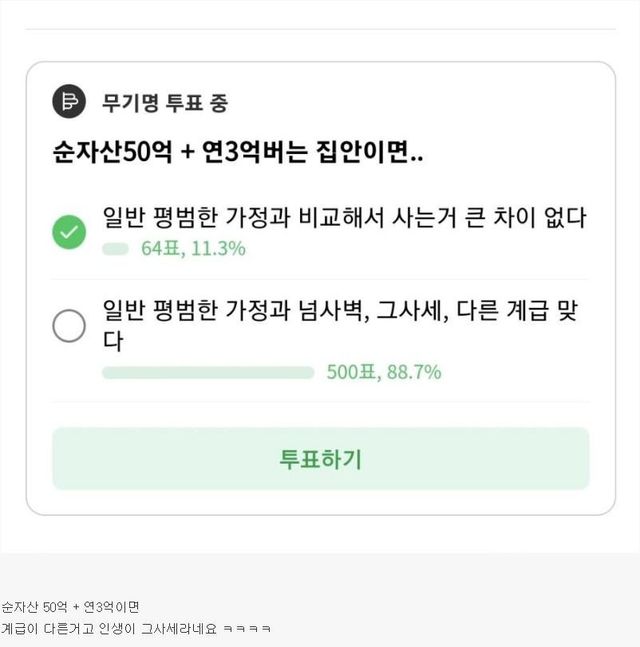This screenshot has height=647, width=640.
Task: Choose the option text mentioning 넘사벽, 그사세
Action: [340, 311]
